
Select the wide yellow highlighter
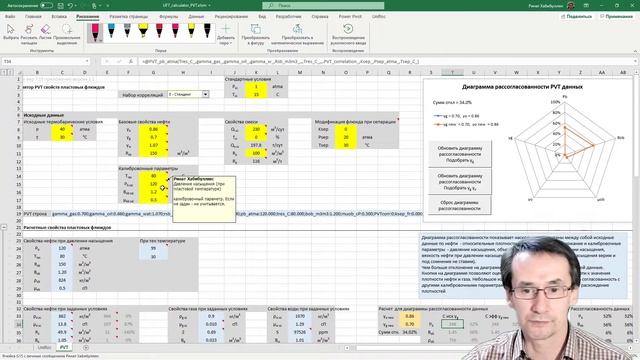[143, 32]
